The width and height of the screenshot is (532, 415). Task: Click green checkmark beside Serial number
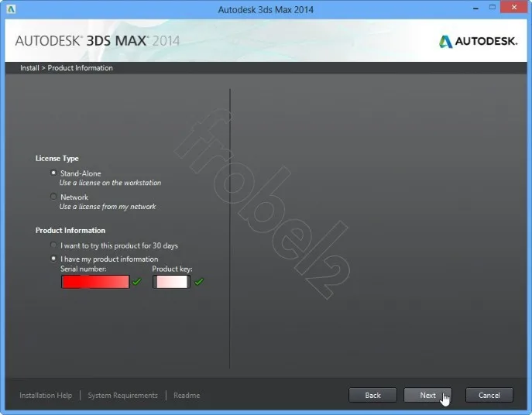tap(137, 281)
